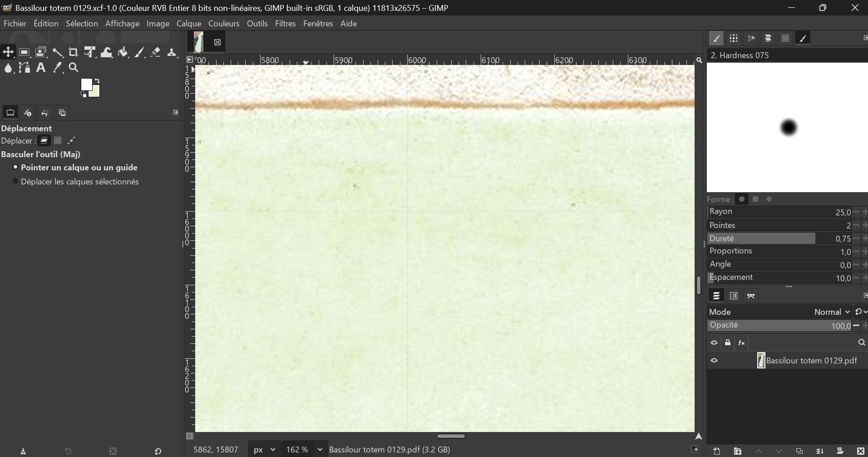
Task: Switch to the Tool Options tab
Action: tap(10, 113)
